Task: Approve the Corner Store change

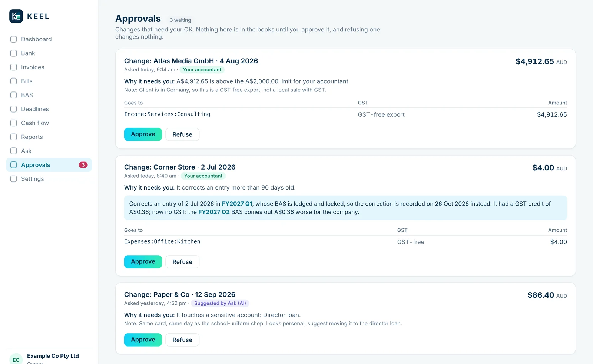Action: tap(143, 261)
